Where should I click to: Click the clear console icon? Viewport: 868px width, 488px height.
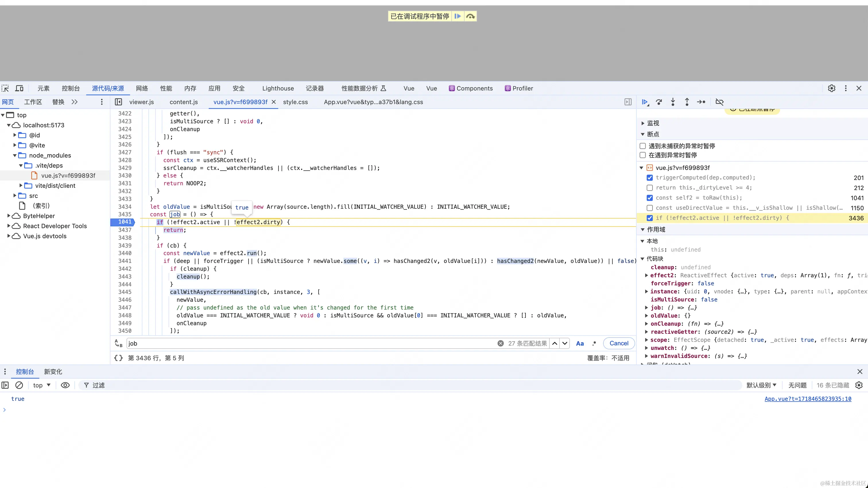tap(19, 385)
